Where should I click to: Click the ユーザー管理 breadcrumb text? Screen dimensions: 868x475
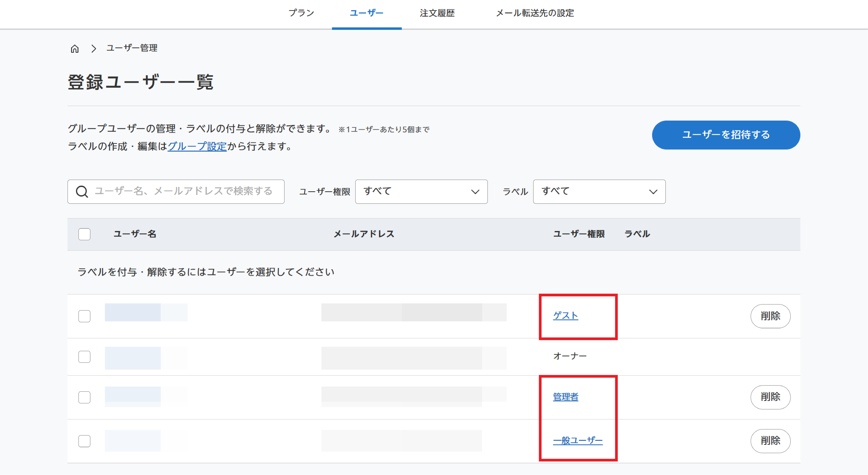tap(132, 48)
